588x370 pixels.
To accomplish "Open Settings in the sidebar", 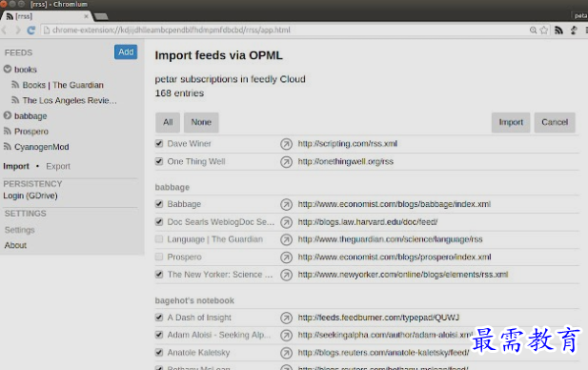I will point(19,230).
